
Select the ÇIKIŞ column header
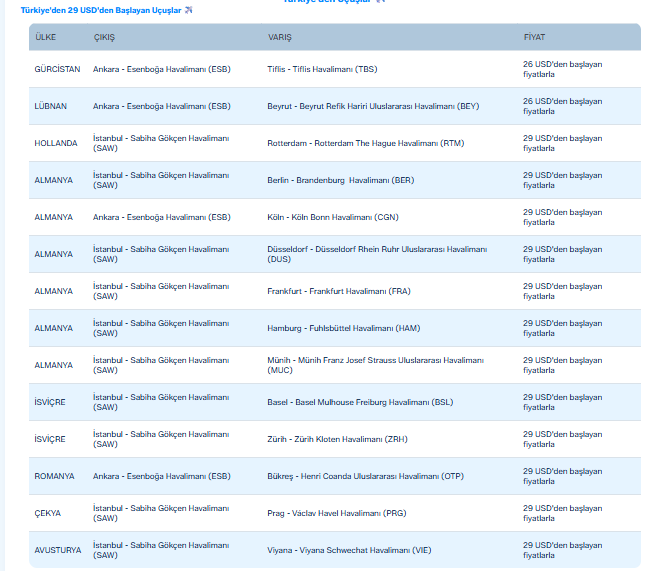click(x=104, y=37)
